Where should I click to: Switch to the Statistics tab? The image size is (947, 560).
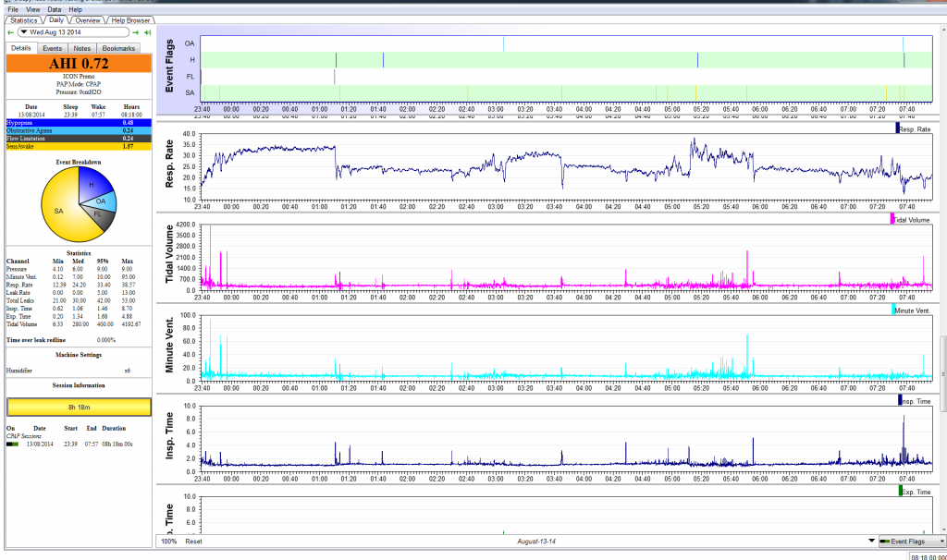point(23,20)
